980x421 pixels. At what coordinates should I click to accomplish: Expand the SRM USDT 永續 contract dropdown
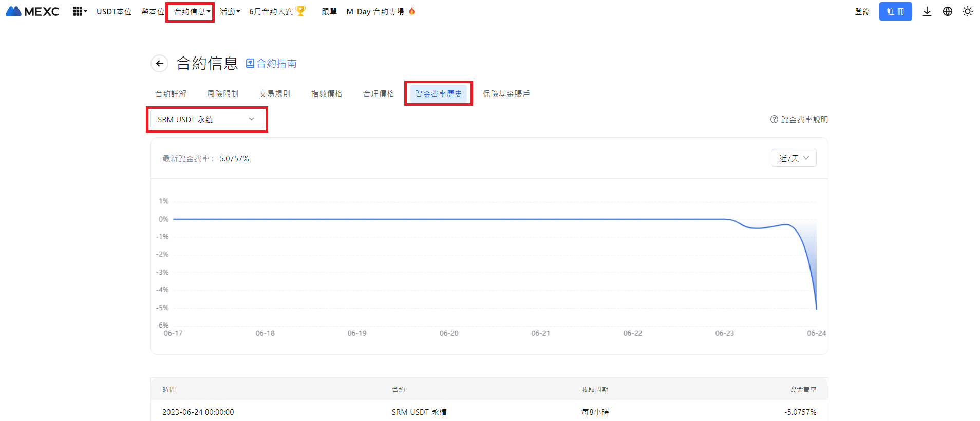(x=206, y=119)
